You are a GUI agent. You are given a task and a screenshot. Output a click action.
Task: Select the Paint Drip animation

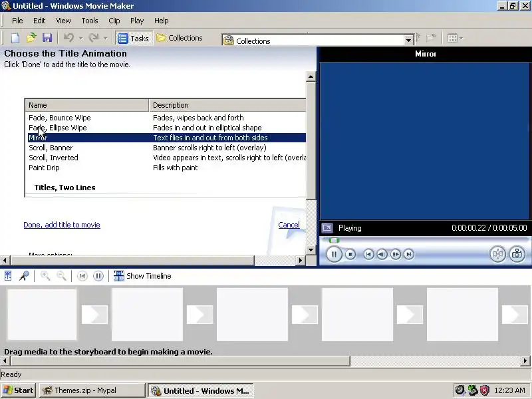[x=167, y=168]
